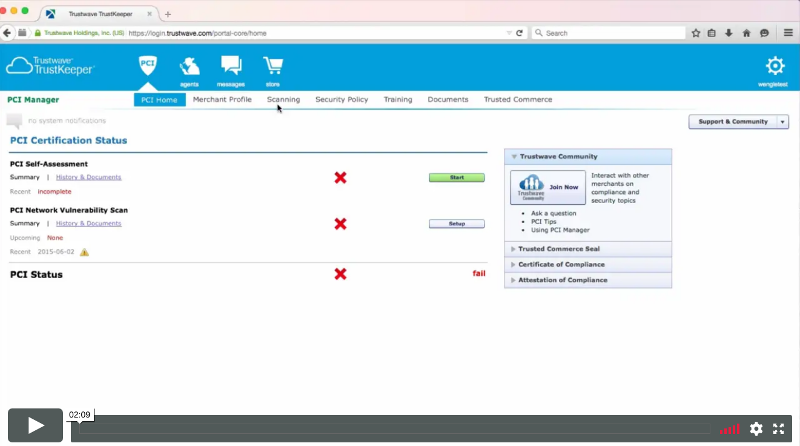This screenshot has height=446, width=800.
Task: Click the video player settings gear
Action: [756, 428]
